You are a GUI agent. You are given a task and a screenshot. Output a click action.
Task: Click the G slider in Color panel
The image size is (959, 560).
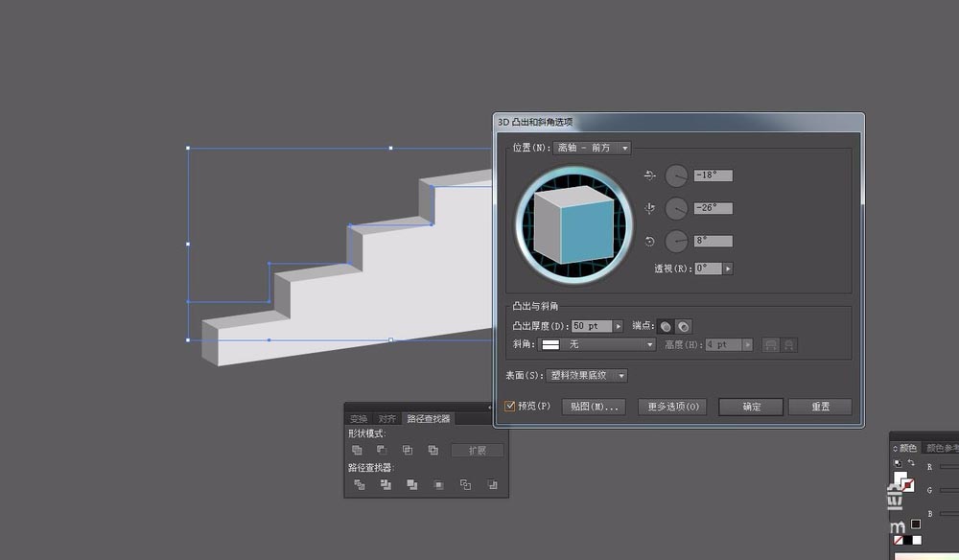point(949,490)
